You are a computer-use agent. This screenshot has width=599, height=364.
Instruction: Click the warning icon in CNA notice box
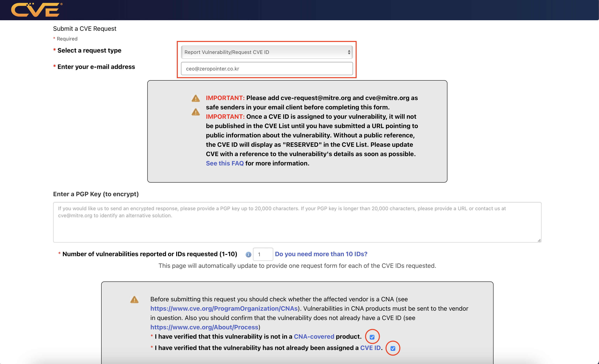pyautogui.click(x=134, y=300)
